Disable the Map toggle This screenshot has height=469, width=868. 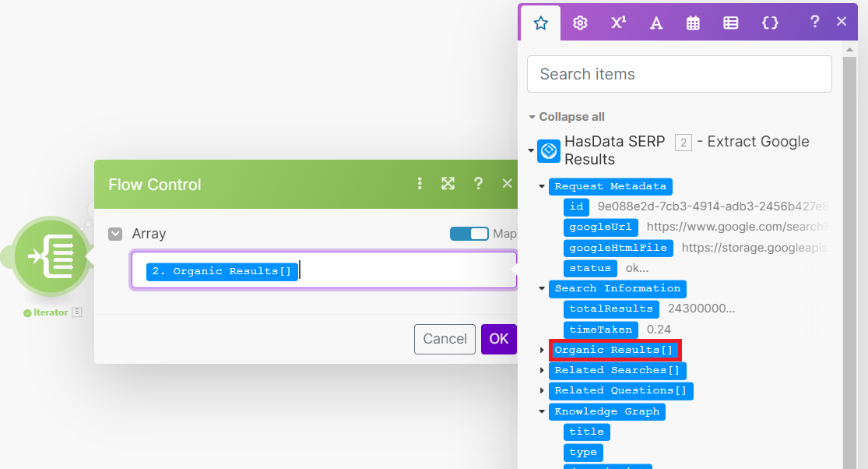pyautogui.click(x=469, y=233)
